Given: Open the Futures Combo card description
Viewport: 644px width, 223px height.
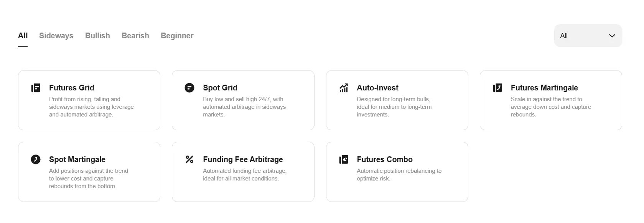Looking at the screenshot, I should tap(399, 175).
